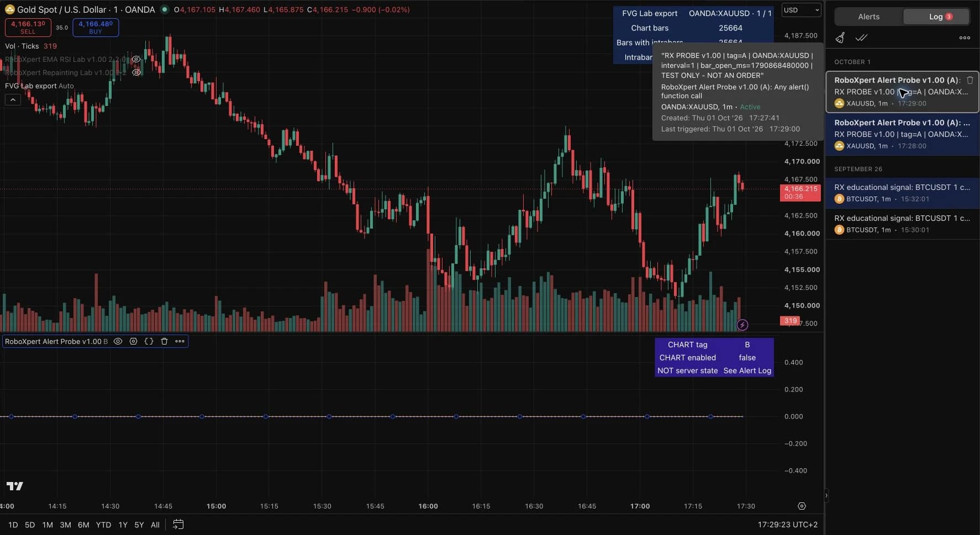Click the SELL 4,166.13 button

click(x=28, y=27)
